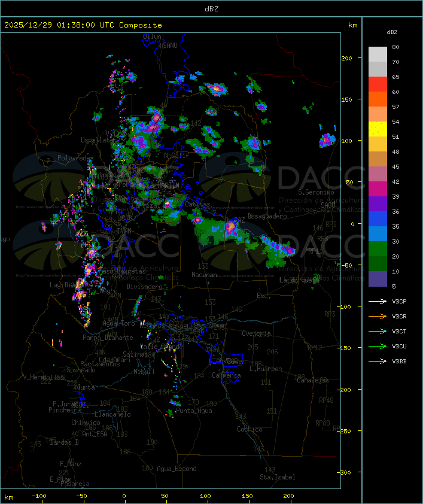Click the Divisadero place label
This screenshot has height=504, width=423.
click(x=145, y=287)
